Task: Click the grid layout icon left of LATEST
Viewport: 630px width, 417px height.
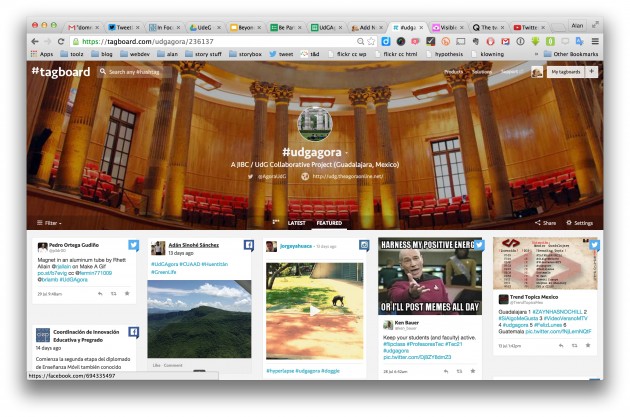Action: click(276, 222)
